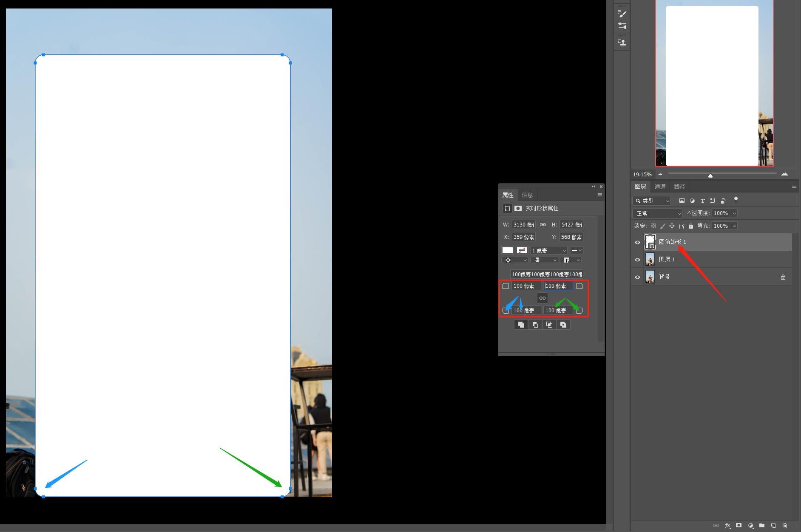The height and width of the screenshot is (532, 801).
Task: Select the combine shapes path operation
Action: [521, 325]
